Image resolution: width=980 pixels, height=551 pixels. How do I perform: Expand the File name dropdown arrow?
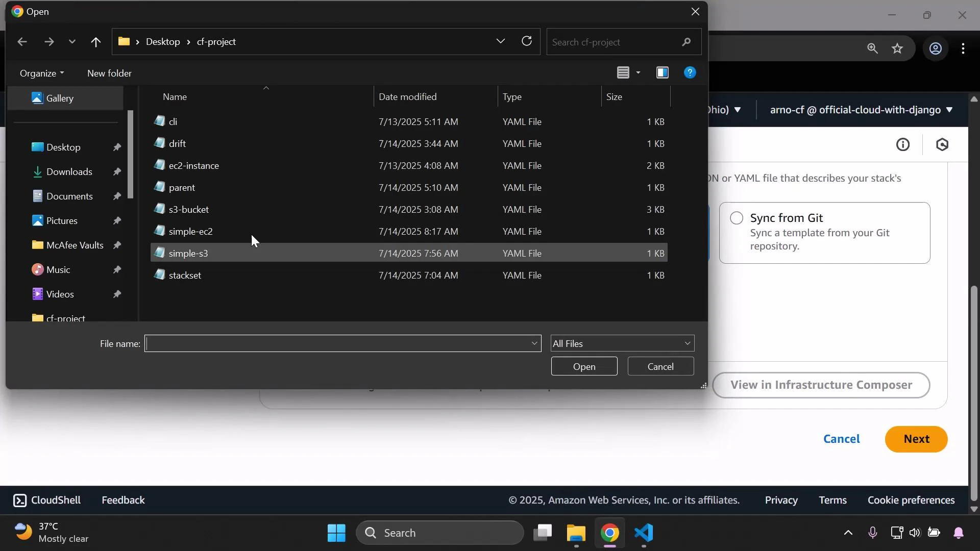pyautogui.click(x=534, y=343)
